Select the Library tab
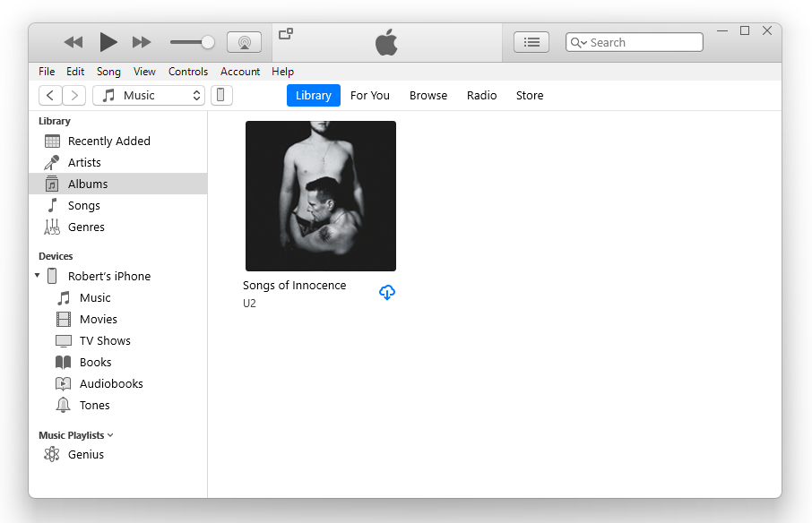 click(314, 96)
